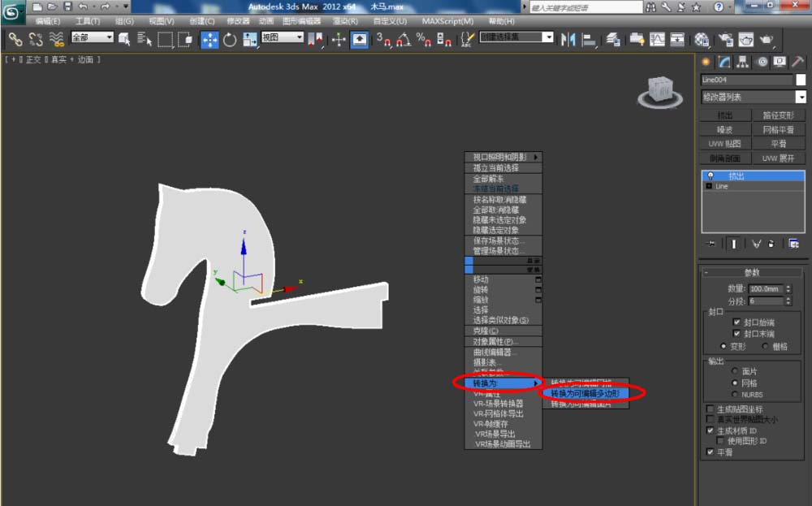Choose the Select Object cube-and-cursor tool
Viewport: 812px width, 506px height.
coord(124,39)
